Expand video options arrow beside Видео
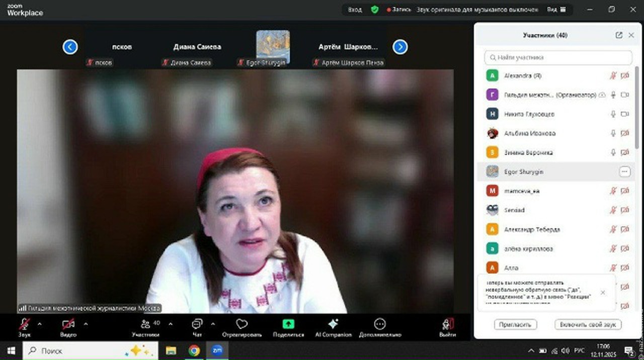 click(x=86, y=324)
